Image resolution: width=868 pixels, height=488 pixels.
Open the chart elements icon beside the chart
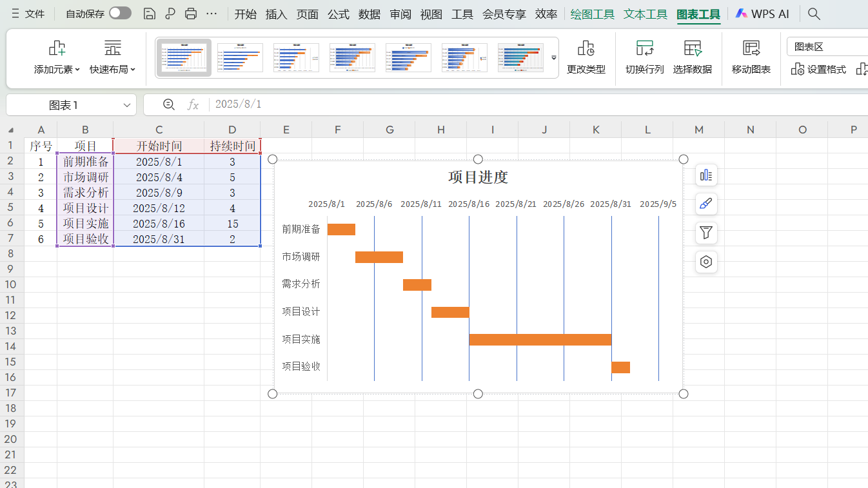point(705,175)
